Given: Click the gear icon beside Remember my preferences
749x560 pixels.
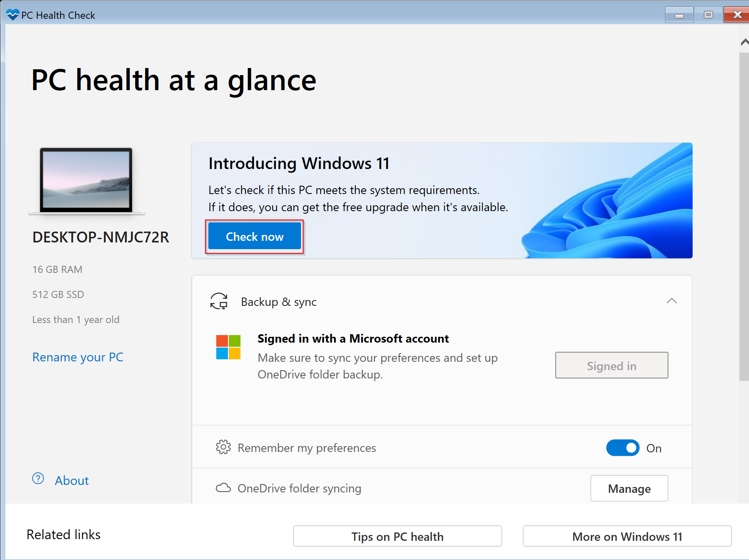Looking at the screenshot, I should click(223, 447).
